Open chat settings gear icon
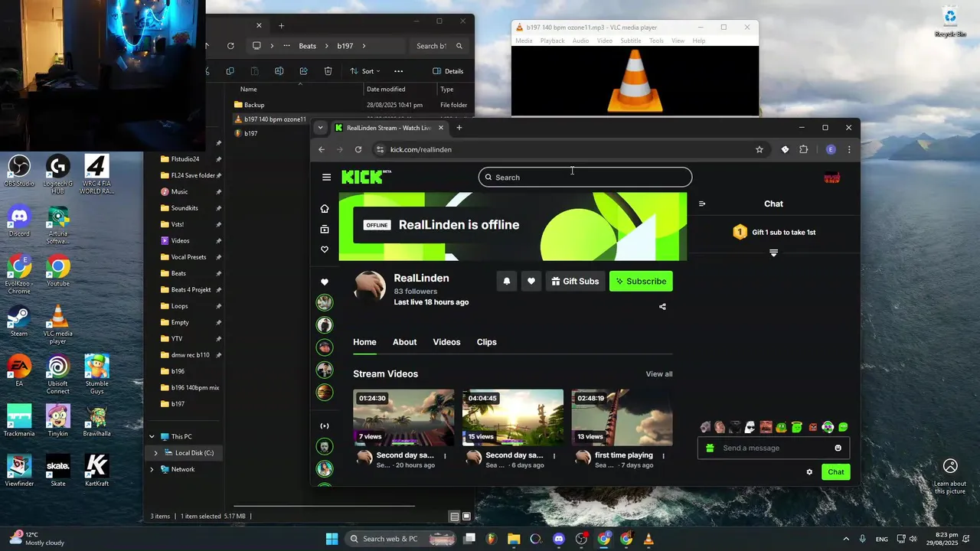Screen dimensions: 980x551 coord(809,472)
